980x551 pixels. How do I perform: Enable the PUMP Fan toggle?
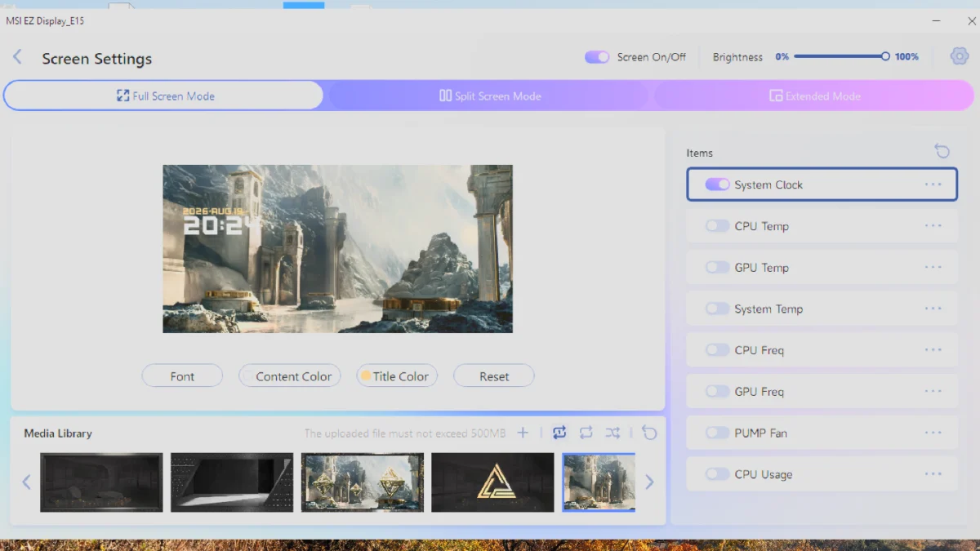717,433
